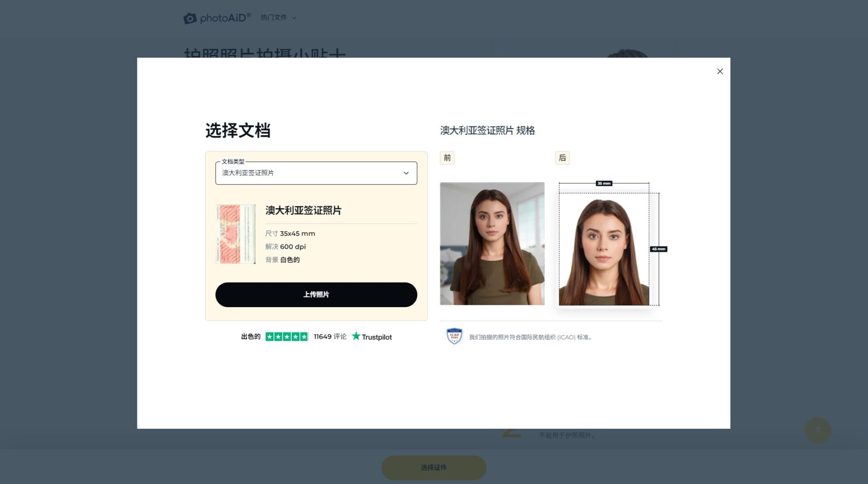Click the scroll-to-top arrow button

(817, 430)
